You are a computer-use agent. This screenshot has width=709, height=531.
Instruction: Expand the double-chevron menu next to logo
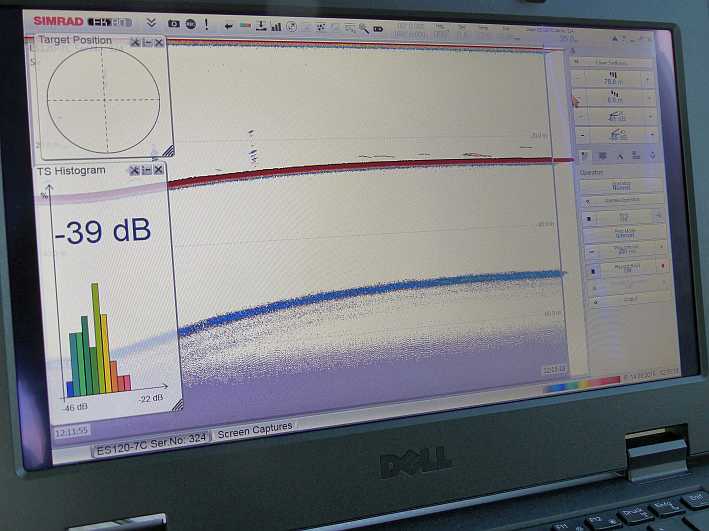(150, 22)
